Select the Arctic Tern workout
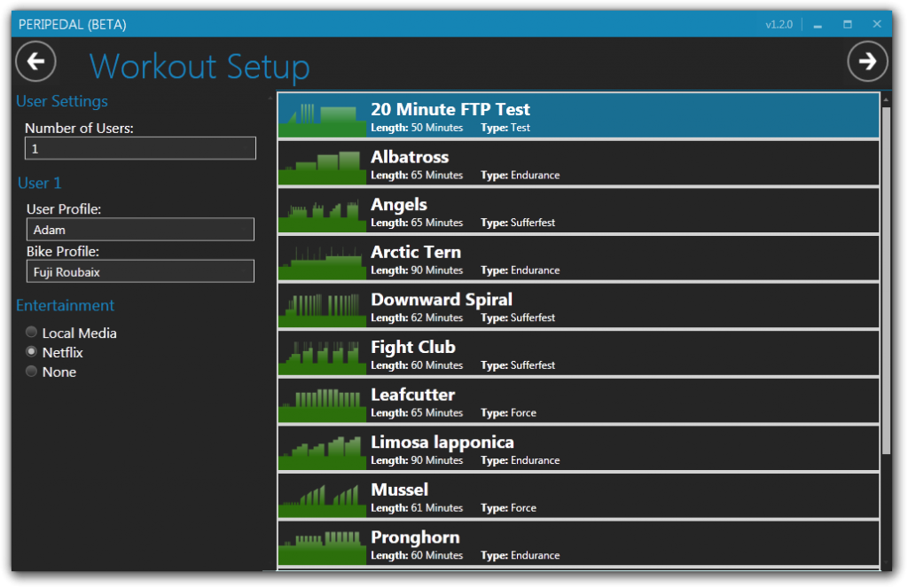This screenshot has height=588, width=908. coord(578,259)
